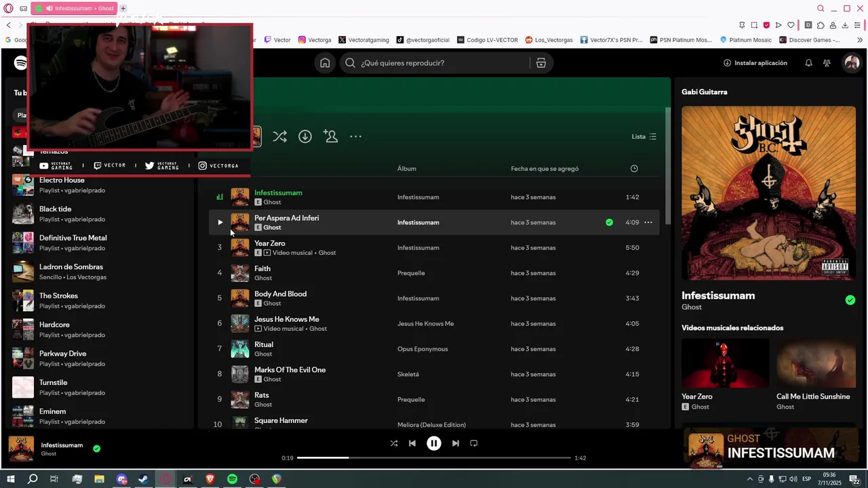Open playlist more options menu

[x=355, y=136]
